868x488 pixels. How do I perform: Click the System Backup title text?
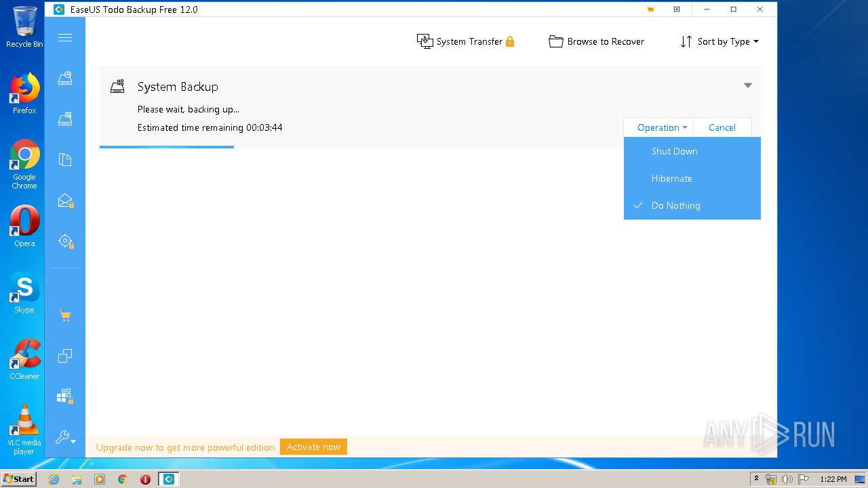(x=178, y=87)
